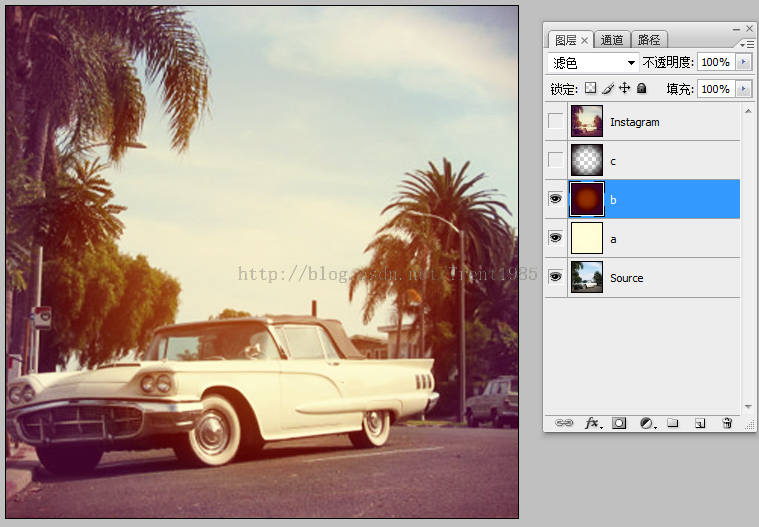Delete layer with the trash icon
Screen dimensions: 759x527
tap(727, 423)
